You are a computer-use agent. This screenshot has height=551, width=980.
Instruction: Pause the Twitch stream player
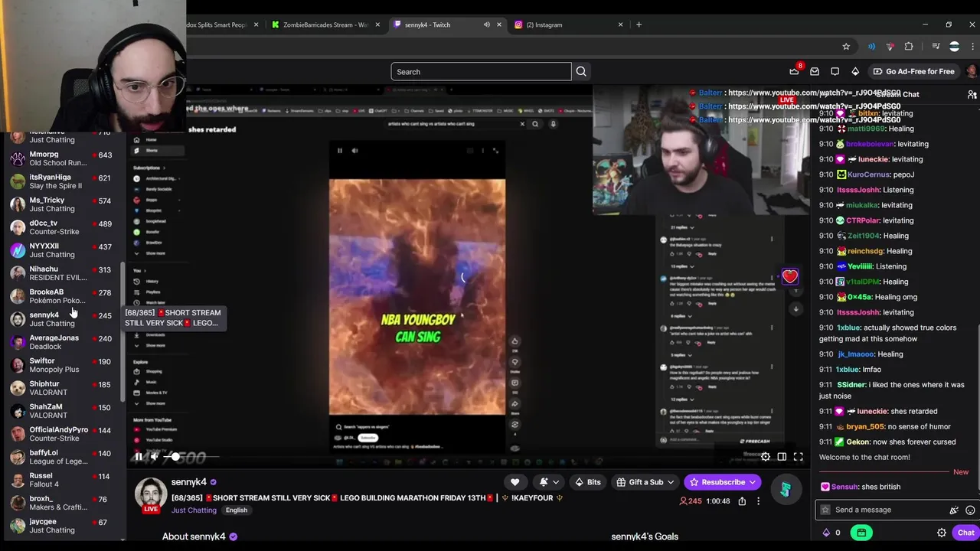[139, 457]
